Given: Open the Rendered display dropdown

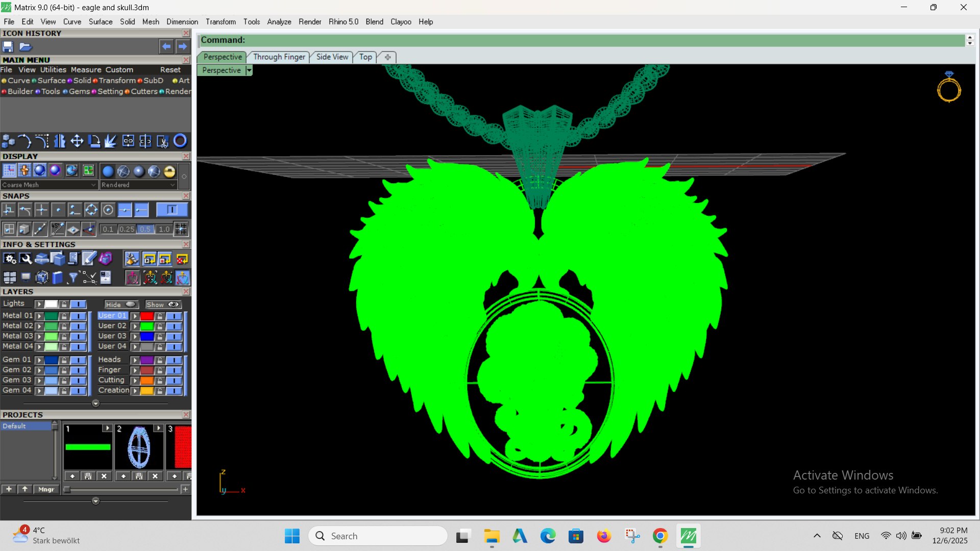Looking at the screenshot, I should point(138,185).
